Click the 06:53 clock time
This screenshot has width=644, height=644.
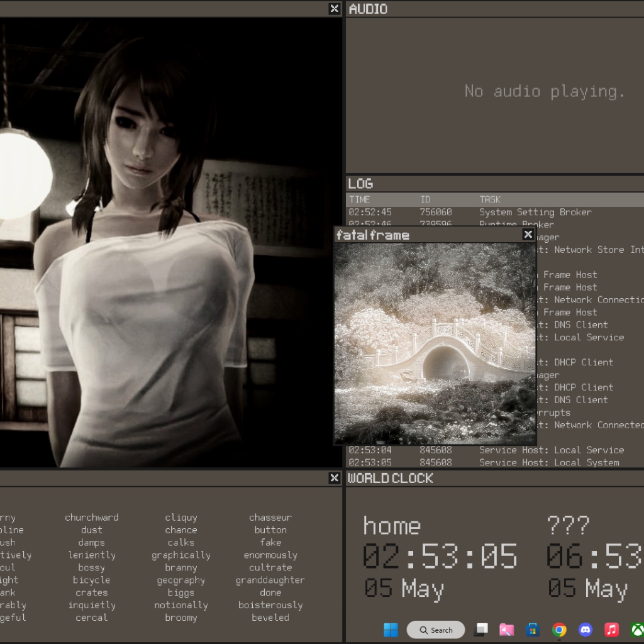[x=594, y=556]
